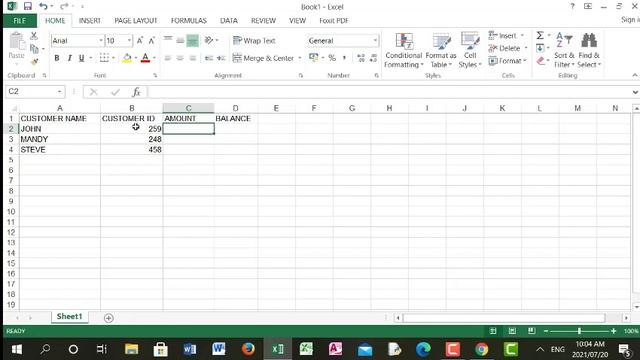640x360 pixels.
Task: Open Conditional Formatting menu
Action: [403, 50]
